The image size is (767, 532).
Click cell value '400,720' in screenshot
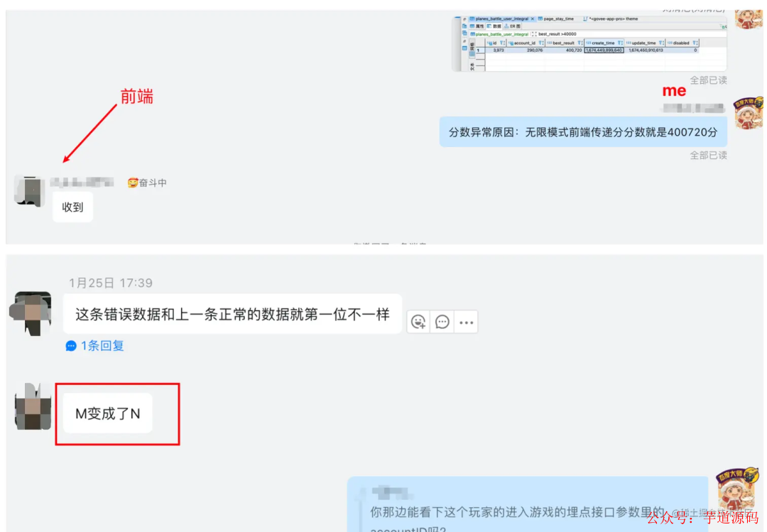tap(574, 50)
